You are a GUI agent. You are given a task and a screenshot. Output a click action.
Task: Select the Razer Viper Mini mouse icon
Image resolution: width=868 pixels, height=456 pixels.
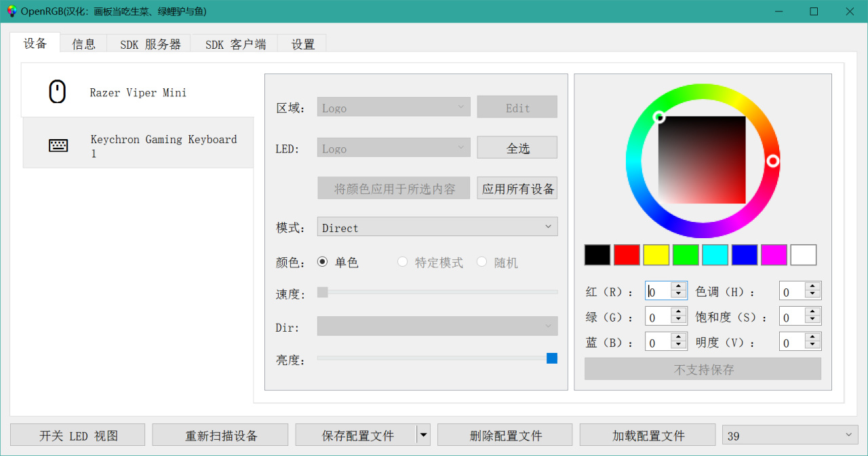pos(58,92)
